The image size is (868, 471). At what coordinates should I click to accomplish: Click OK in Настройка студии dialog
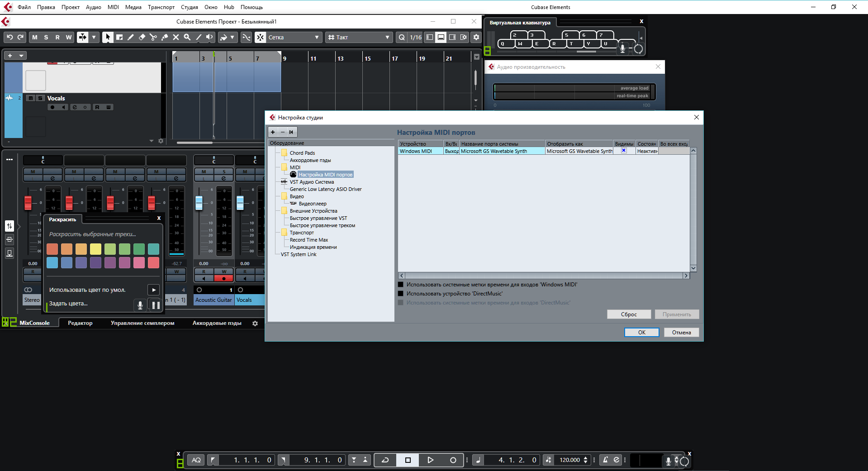tap(641, 333)
